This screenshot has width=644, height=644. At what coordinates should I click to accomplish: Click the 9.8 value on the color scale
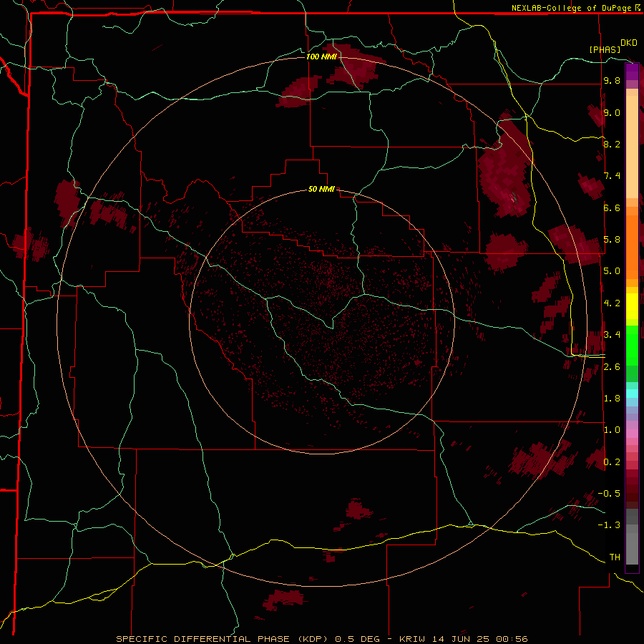[612, 81]
